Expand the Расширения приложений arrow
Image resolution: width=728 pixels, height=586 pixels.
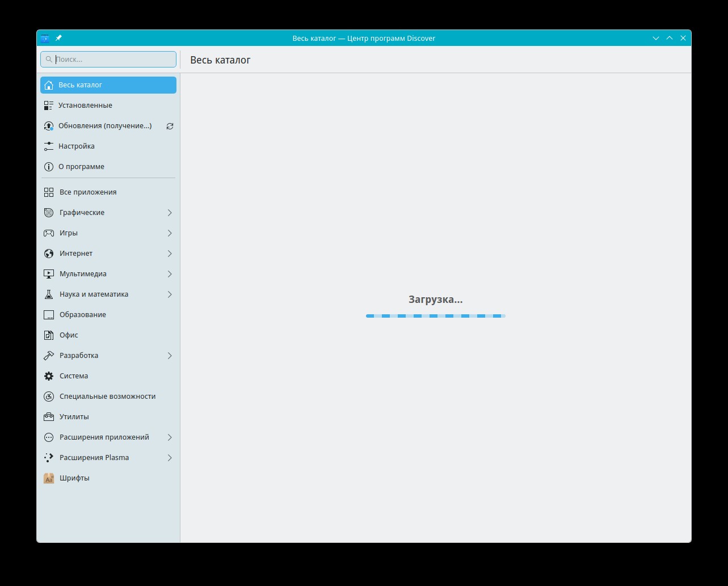pyautogui.click(x=170, y=437)
